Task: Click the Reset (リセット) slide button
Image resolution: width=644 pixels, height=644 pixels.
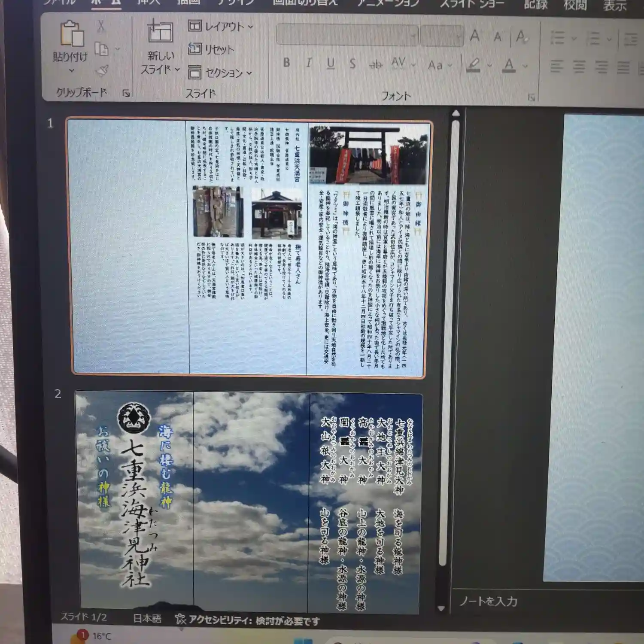Action: 212,49
